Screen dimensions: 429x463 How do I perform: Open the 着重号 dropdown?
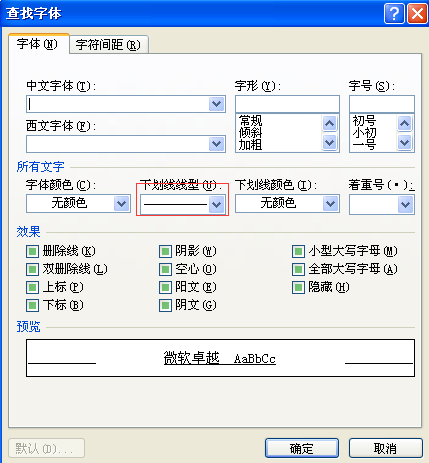[406, 204]
